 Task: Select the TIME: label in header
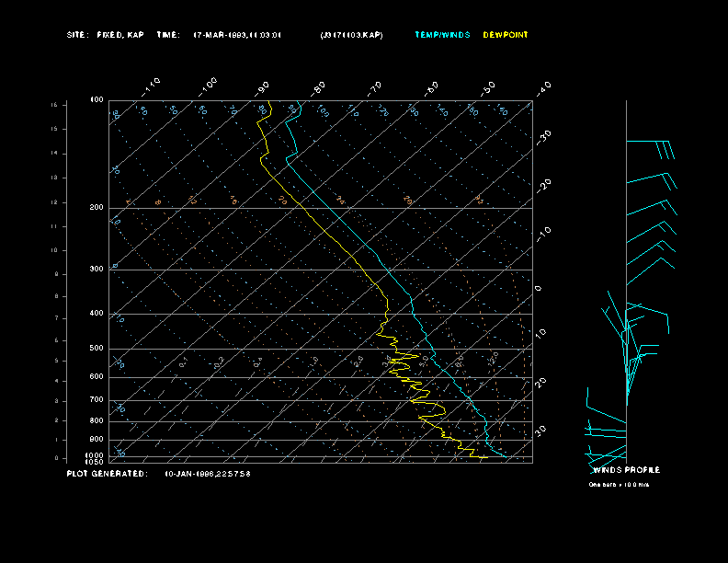(x=168, y=35)
